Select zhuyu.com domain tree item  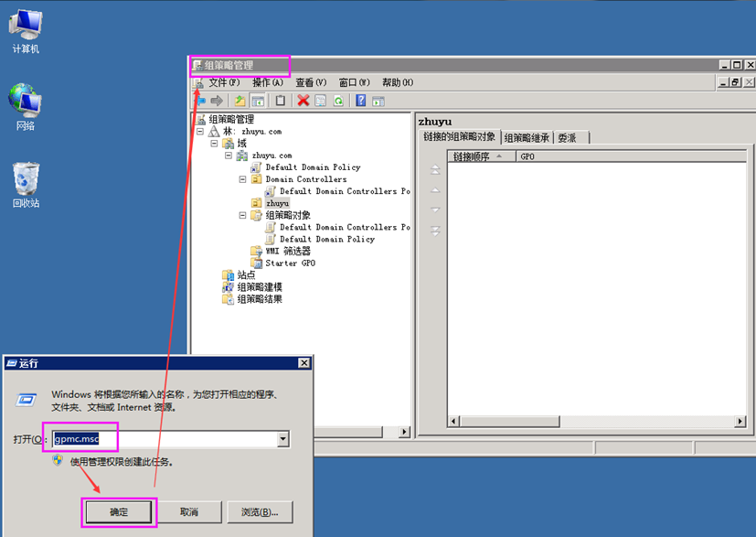(272, 156)
